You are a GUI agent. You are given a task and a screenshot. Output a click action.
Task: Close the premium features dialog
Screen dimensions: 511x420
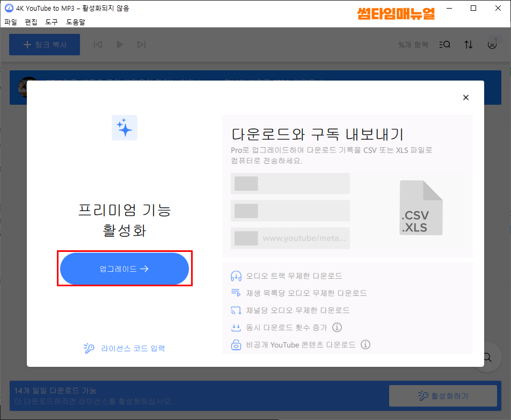tap(466, 98)
